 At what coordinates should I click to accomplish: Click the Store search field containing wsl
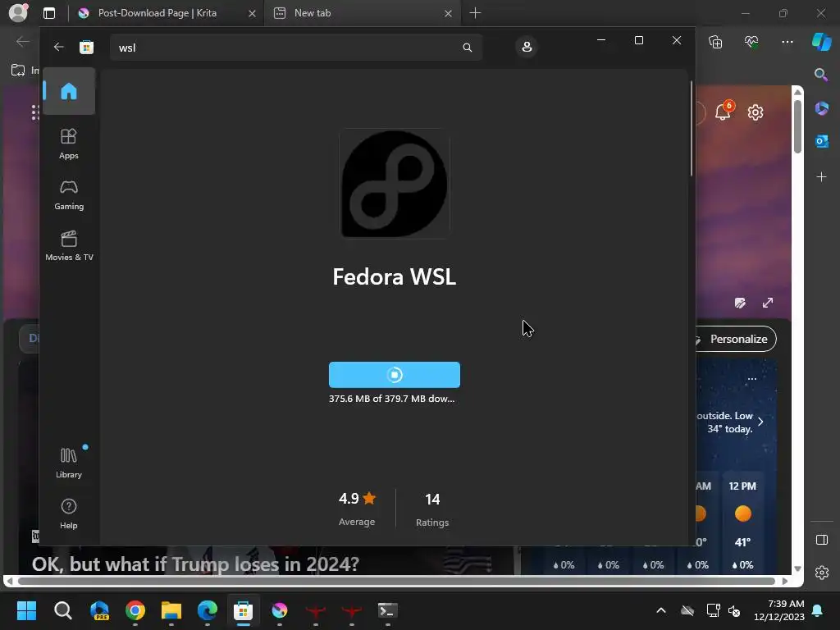click(296, 48)
